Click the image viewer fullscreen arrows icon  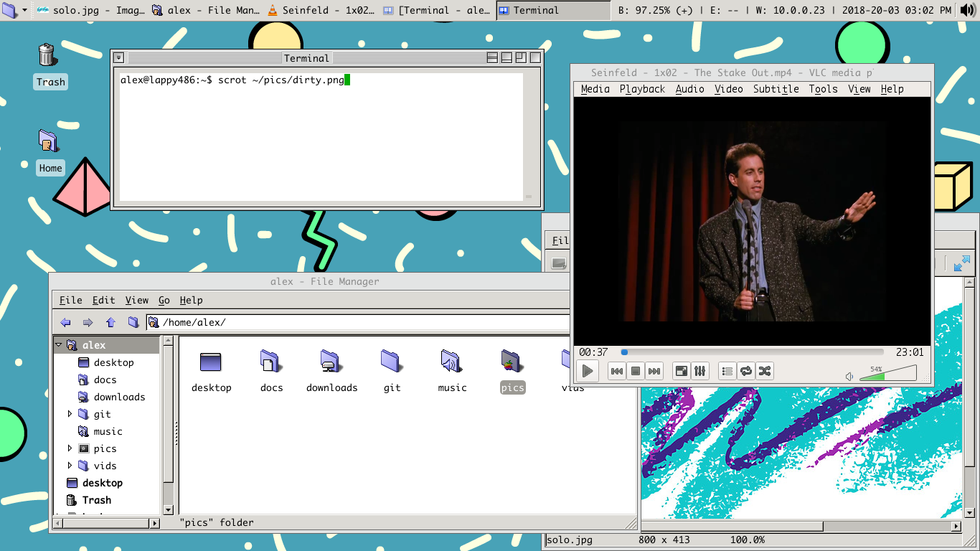pyautogui.click(x=961, y=263)
